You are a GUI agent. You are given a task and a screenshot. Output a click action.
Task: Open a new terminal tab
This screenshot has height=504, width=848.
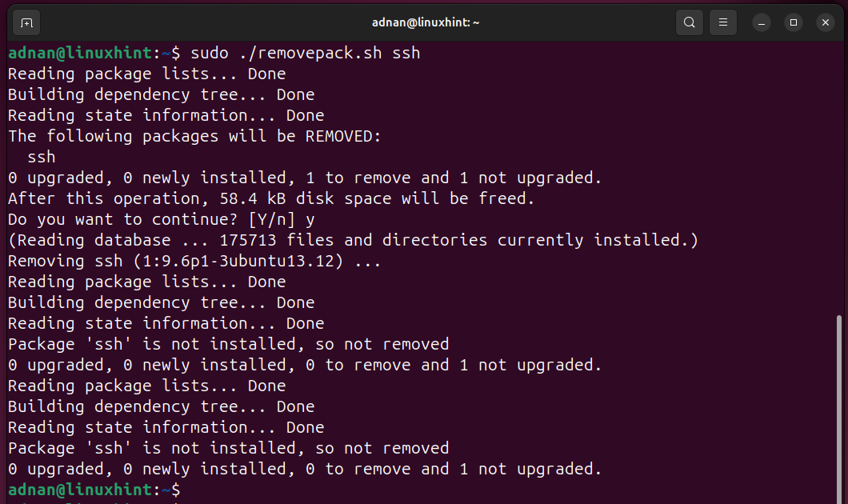pos(26,22)
